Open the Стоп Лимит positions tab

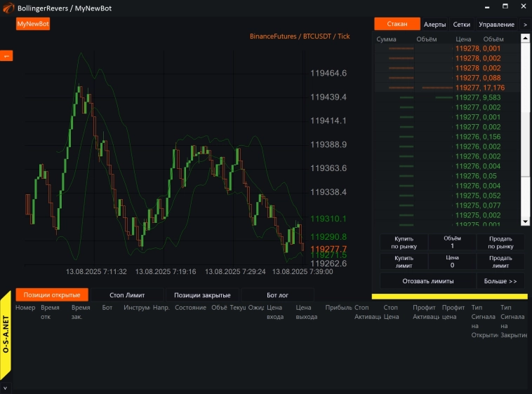point(127,295)
